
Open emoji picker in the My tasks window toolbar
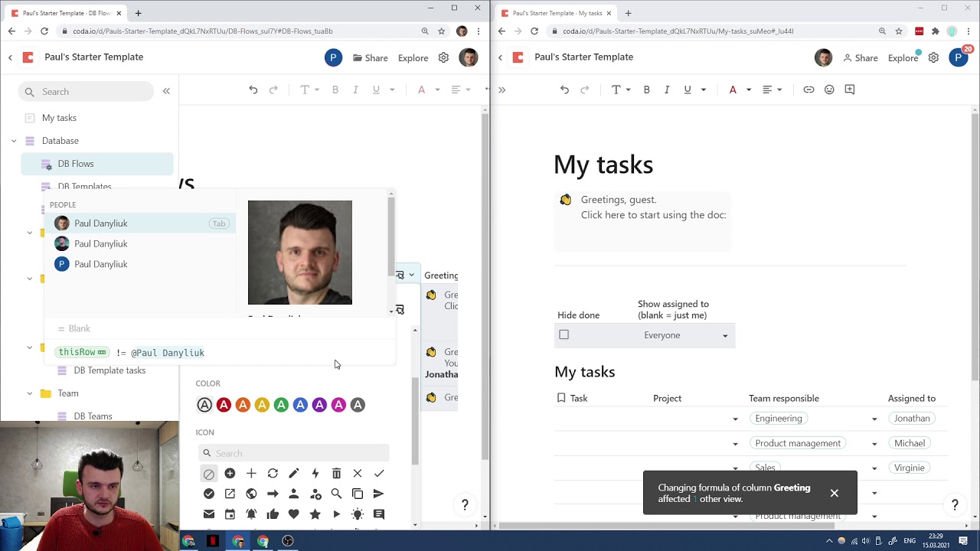pos(829,90)
